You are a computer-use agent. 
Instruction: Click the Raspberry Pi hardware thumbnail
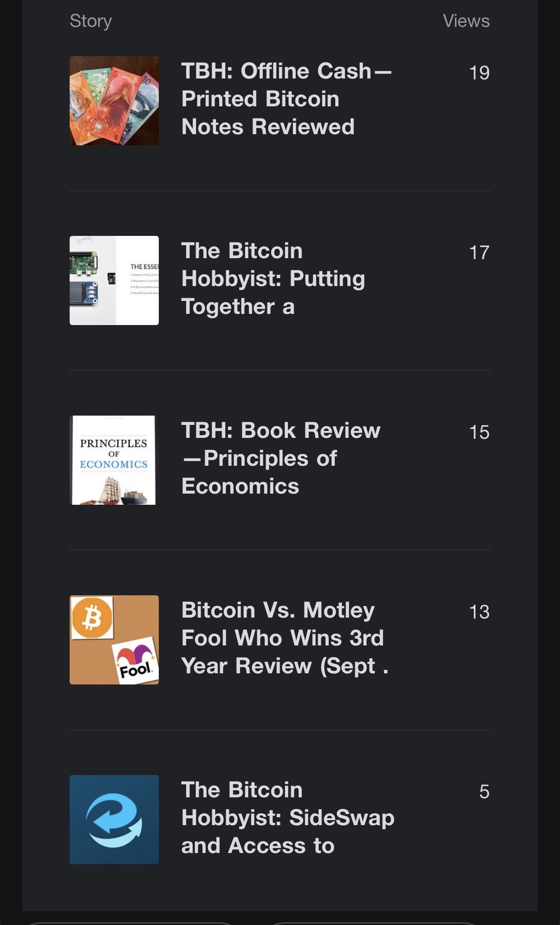pos(114,280)
